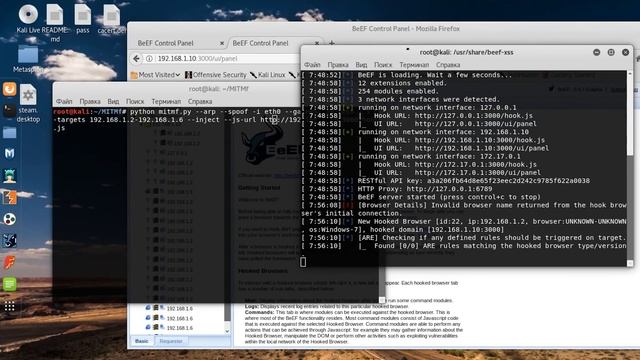Open Faraday from the dock
The width and height of the screenshot is (640, 360).
(x=9, y=262)
